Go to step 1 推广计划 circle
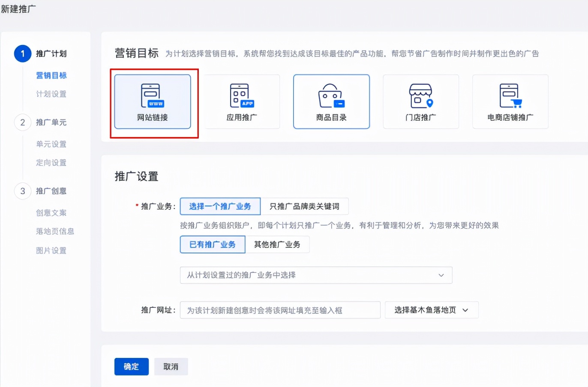The height and width of the screenshot is (387, 588). pos(23,54)
